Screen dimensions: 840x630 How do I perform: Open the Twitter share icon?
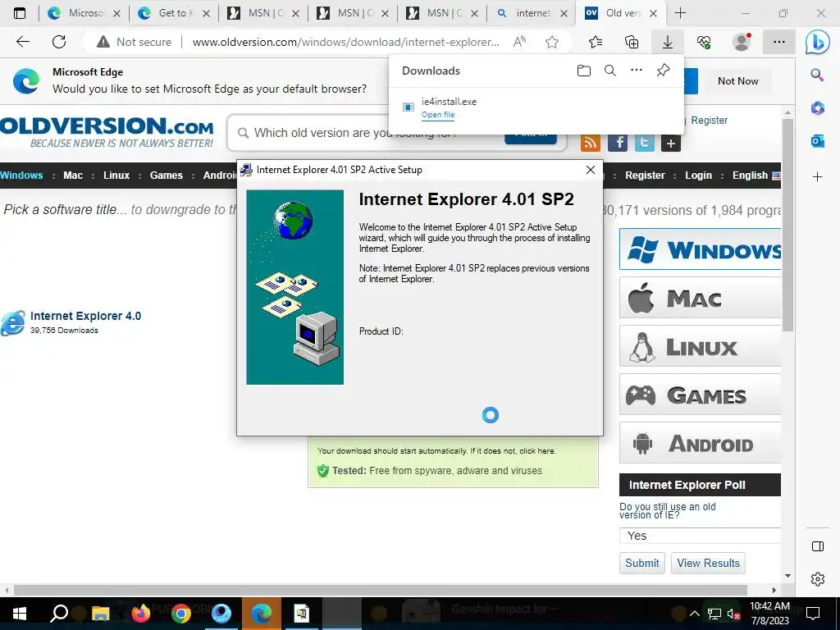pyautogui.click(x=645, y=143)
